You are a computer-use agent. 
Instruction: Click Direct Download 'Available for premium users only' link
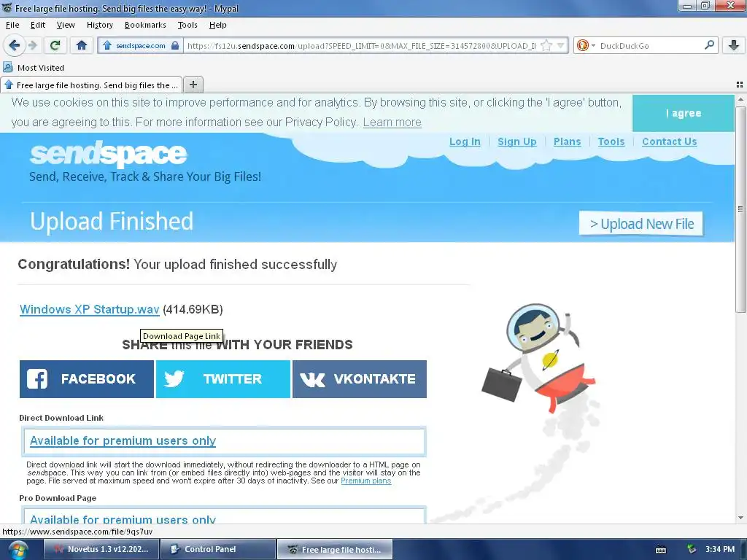[x=123, y=441]
